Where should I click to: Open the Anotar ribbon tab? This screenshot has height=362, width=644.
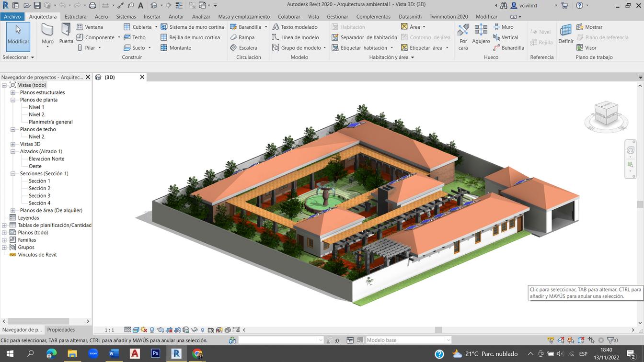coord(176,17)
